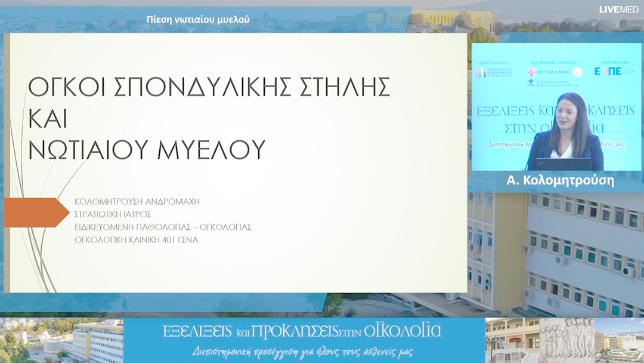644x363 pixels.
Task: Click the slide title ΟΓΚΟΙ ΣΠΟΝΔΥΛΙΚΗΣ ΣΤΗΛΗΣ
Action: pyautogui.click(x=209, y=88)
